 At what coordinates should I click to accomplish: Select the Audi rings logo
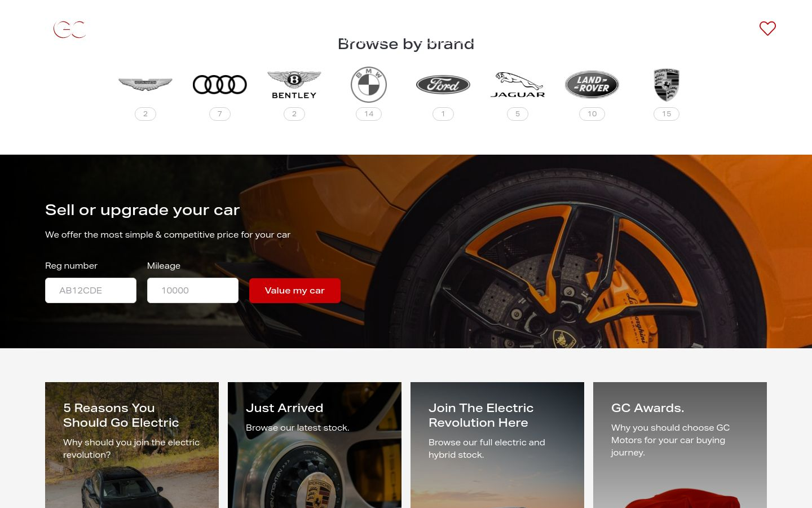pos(220,85)
